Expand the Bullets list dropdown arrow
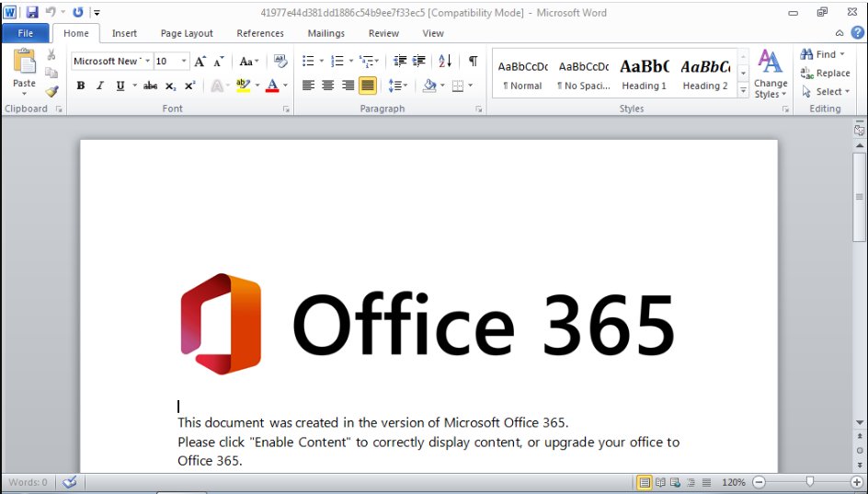Image resolution: width=868 pixels, height=494 pixels. pyautogui.click(x=321, y=61)
